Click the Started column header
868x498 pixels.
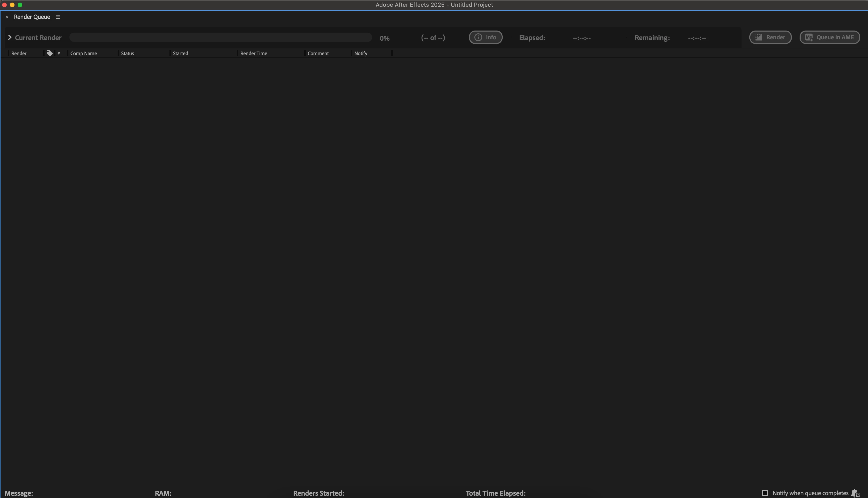point(180,53)
